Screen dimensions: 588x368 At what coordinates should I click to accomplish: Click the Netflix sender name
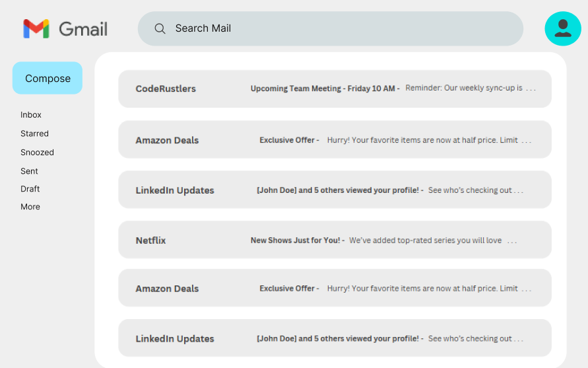[150, 240]
